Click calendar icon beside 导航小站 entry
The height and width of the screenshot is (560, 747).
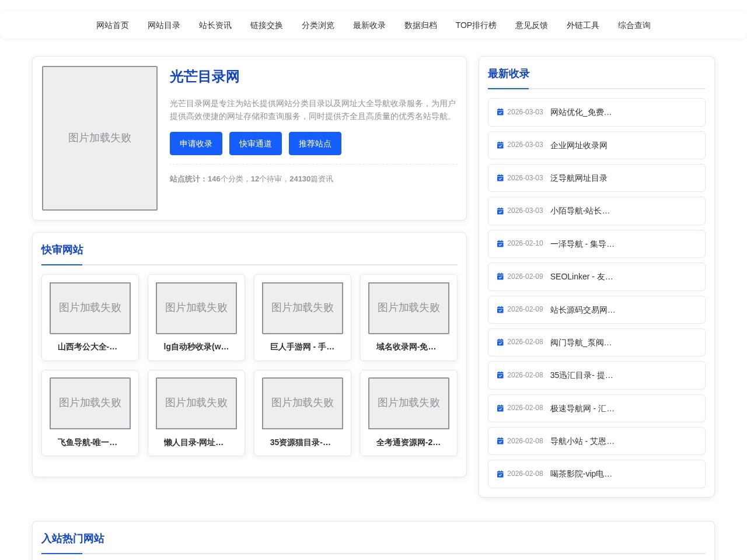pos(500,441)
